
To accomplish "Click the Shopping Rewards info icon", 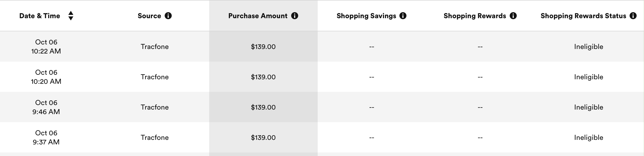I will click(513, 16).
